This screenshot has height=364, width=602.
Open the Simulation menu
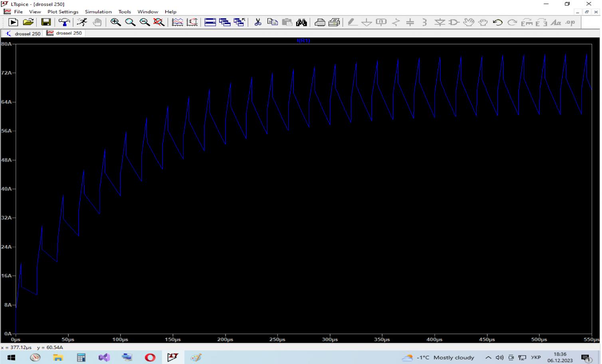pyautogui.click(x=98, y=12)
